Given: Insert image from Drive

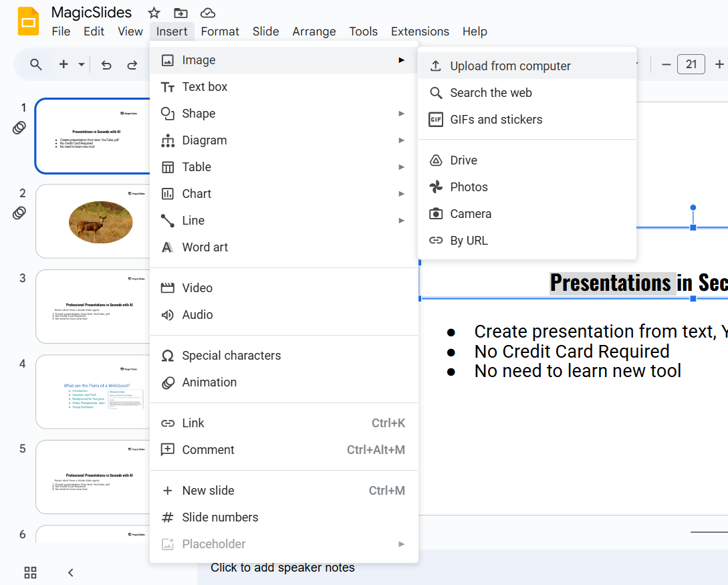Looking at the screenshot, I should (x=527, y=160).
